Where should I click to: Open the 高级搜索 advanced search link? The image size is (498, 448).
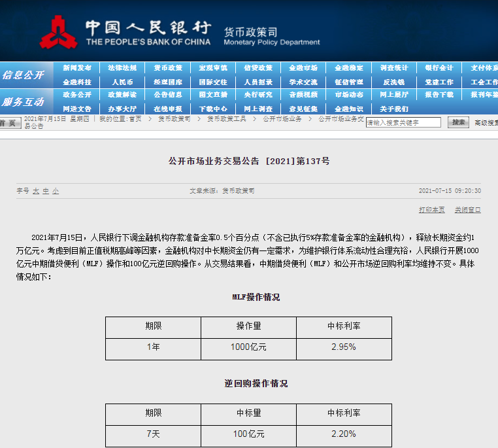click(486, 123)
